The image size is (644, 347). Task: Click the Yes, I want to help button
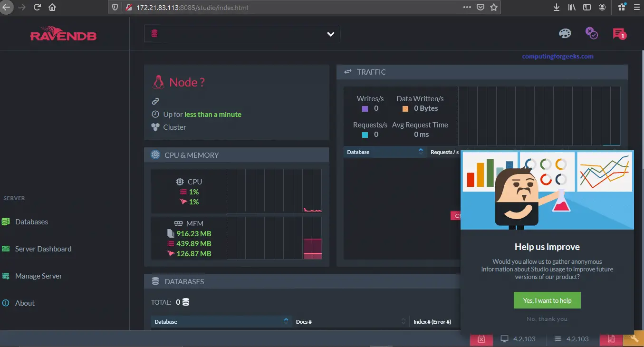[x=547, y=300]
